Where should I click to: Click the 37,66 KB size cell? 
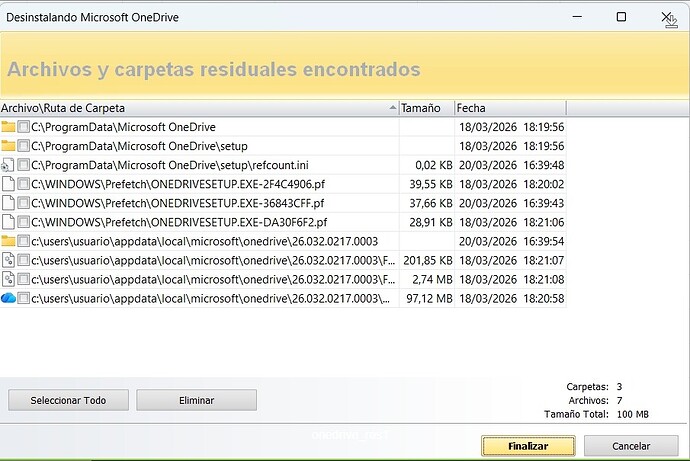tap(426, 203)
